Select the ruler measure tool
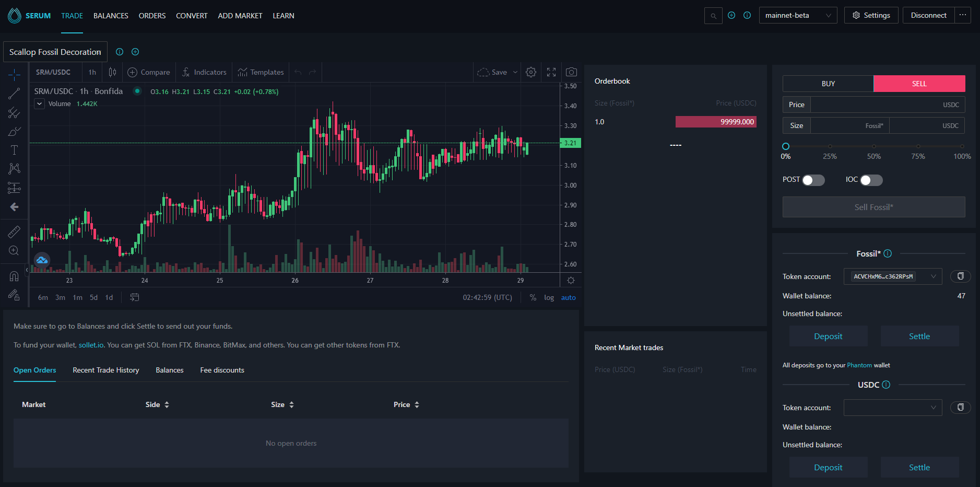 (x=14, y=231)
